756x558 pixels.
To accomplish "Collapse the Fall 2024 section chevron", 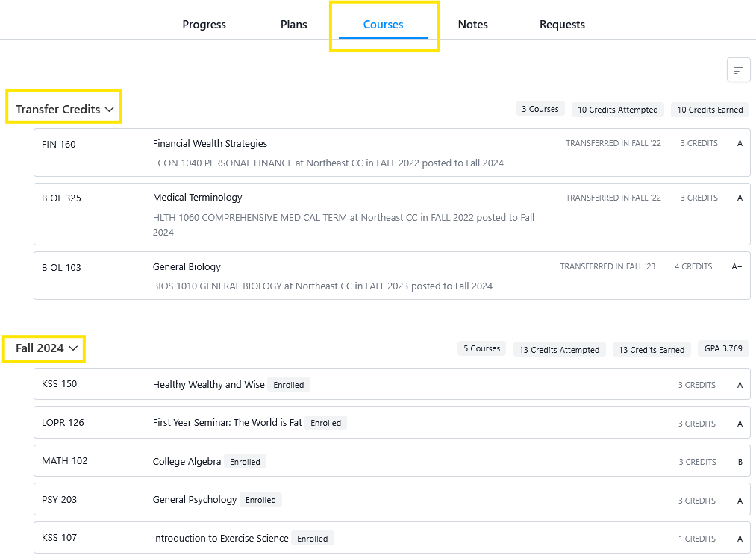I will pyautogui.click(x=73, y=348).
